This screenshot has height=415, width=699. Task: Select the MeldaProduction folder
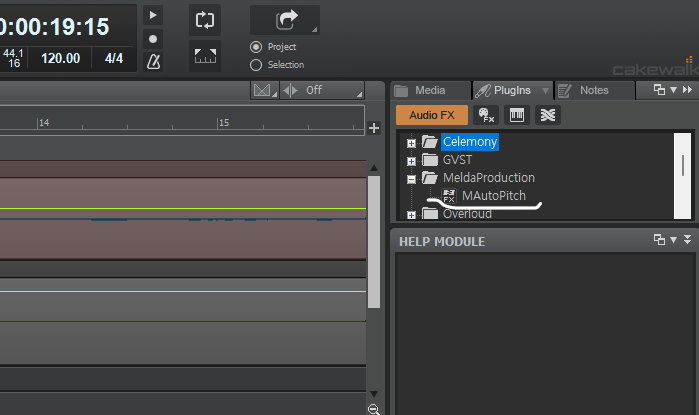click(x=489, y=177)
